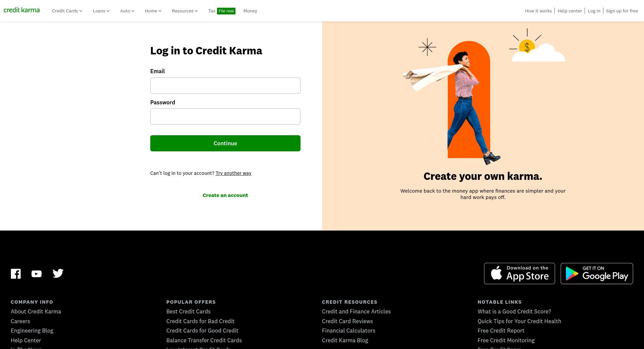Click Download on the App Store badge
644x349 pixels.
tap(519, 273)
